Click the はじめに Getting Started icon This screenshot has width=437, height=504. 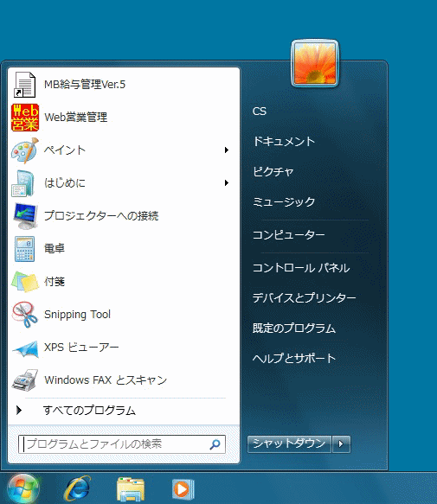[23, 183]
